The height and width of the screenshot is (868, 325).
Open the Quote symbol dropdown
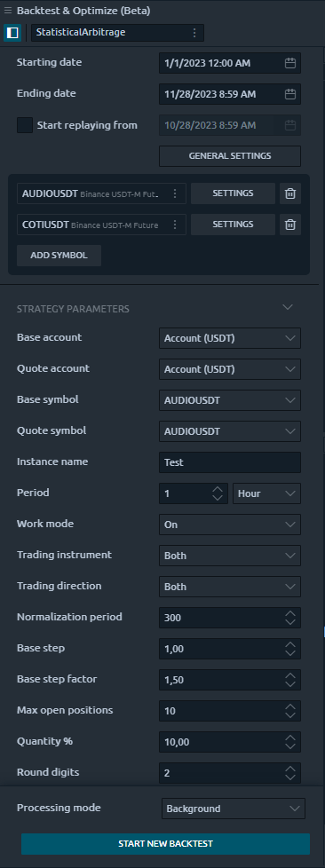click(x=230, y=431)
